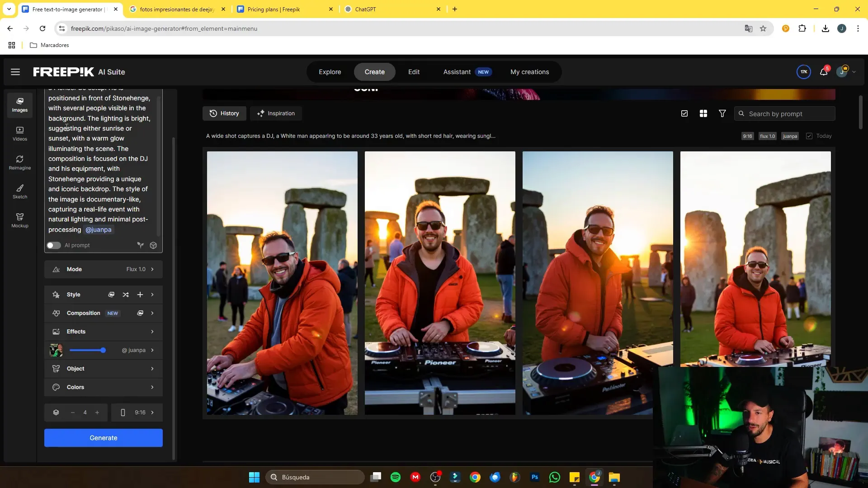Open the 9:16 aspect ratio selector

pyautogui.click(x=137, y=413)
